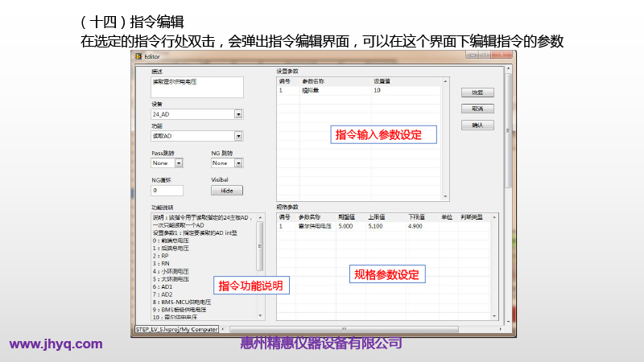Click the horizontal scrollbar right arrow
The image size is (644, 362).
click(500, 329)
